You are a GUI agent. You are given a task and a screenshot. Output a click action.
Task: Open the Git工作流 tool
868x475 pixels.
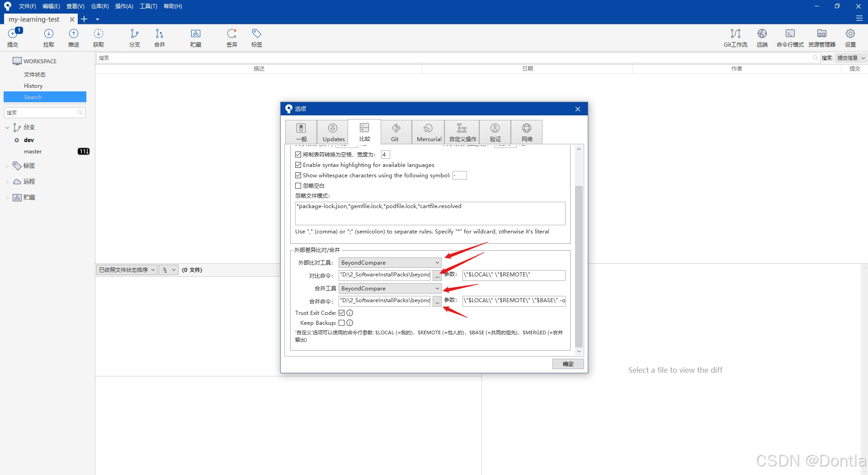[x=736, y=38]
